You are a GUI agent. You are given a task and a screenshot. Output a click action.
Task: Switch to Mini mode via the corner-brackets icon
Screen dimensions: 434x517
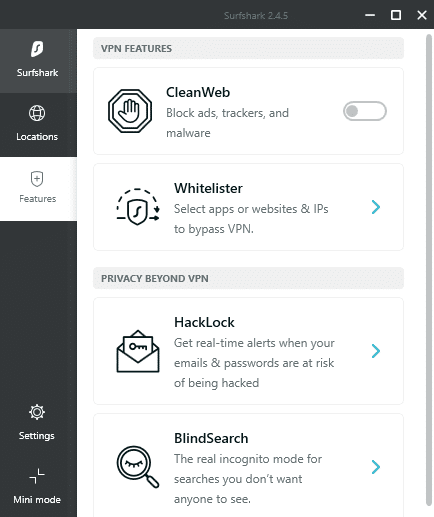[x=37, y=476]
